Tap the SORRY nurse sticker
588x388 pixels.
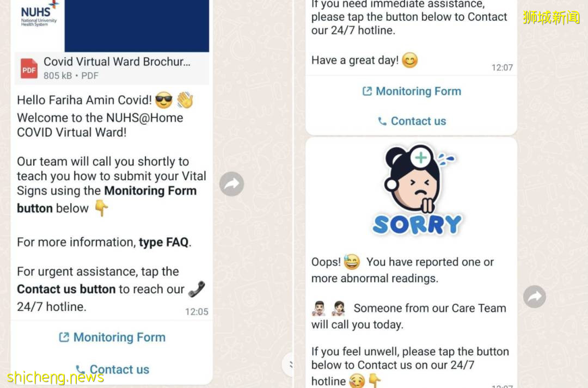(x=417, y=190)
